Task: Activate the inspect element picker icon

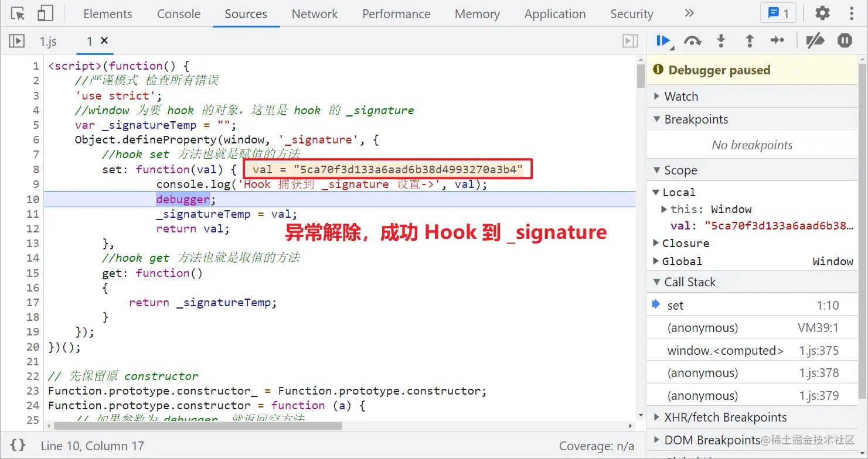Action: (18, 13)
